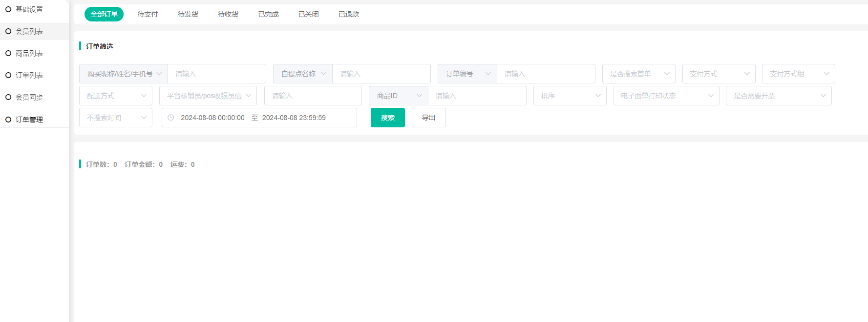Open 电子面单打印状态 dropdown

tap(666, 96)
